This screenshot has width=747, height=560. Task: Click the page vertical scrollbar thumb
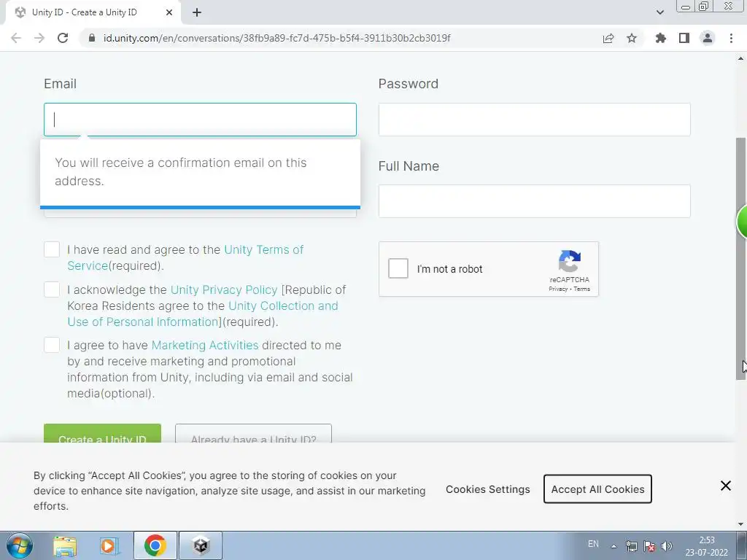pyautogui.click(x=741, y=259)
